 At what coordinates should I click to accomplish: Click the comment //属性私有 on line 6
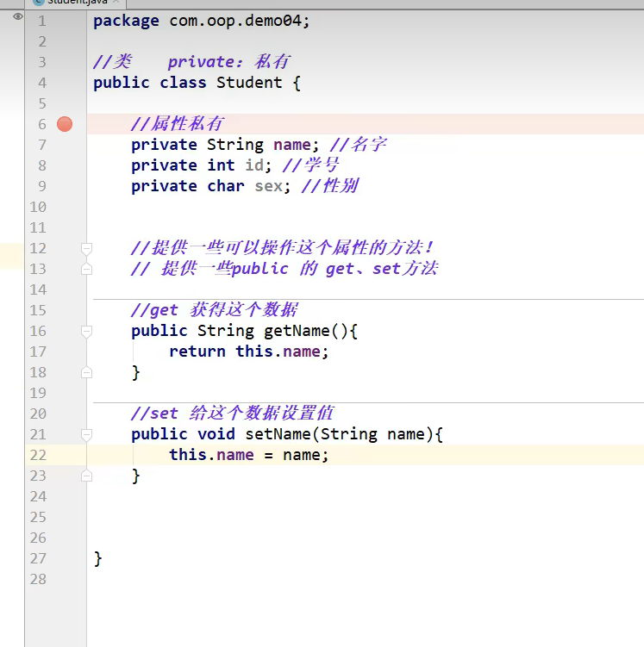click(x=178, y=124)
